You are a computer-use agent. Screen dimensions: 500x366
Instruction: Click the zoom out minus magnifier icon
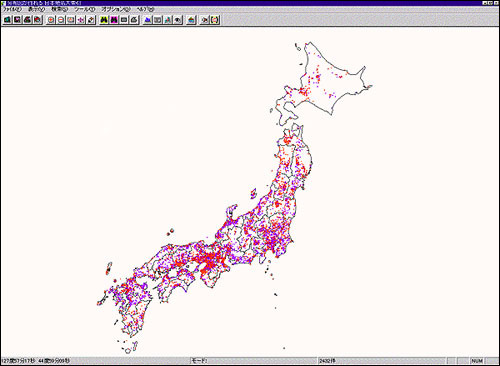point(61,20)
